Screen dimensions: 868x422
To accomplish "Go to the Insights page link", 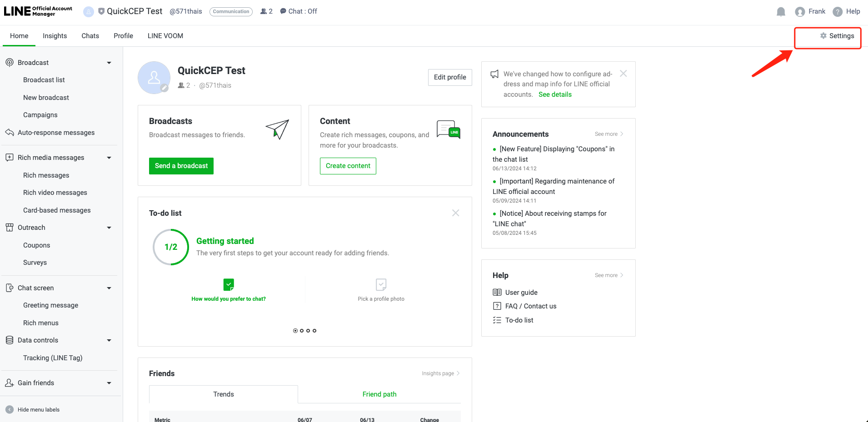I will 441,373.
